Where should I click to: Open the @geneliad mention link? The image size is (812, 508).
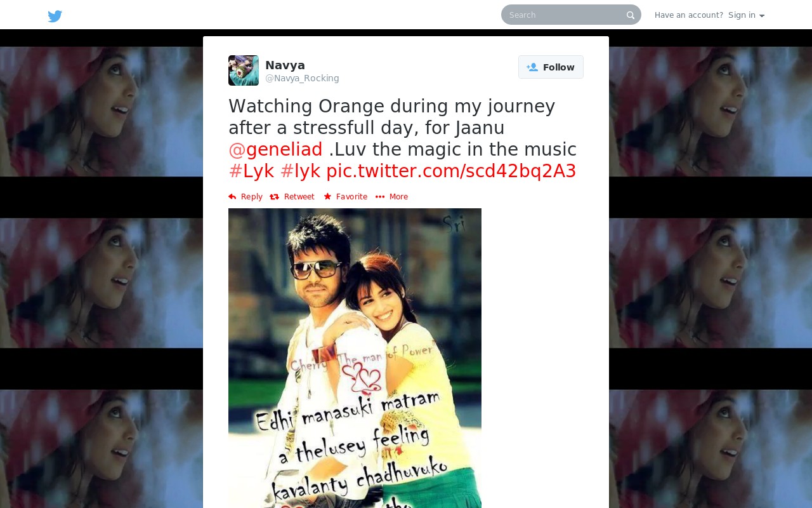coord(275,150)
